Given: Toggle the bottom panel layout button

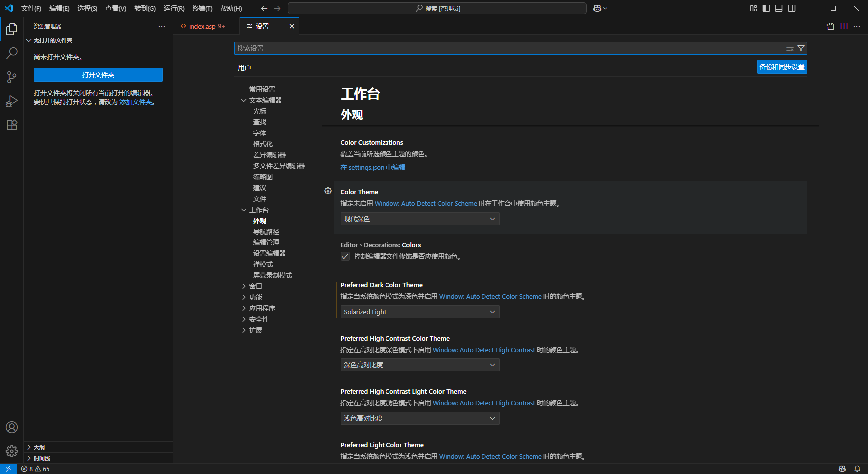Looking at the screenshot, I should coord(779,8).
